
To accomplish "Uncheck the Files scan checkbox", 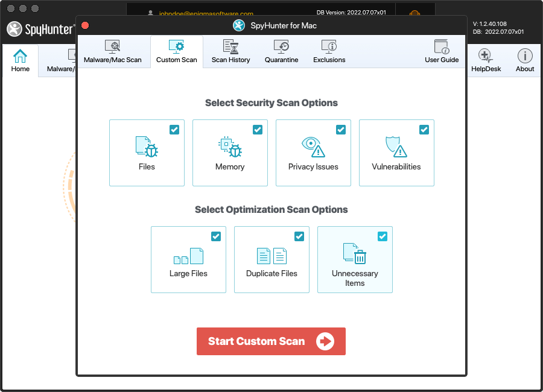I will [x=174, y=130].
